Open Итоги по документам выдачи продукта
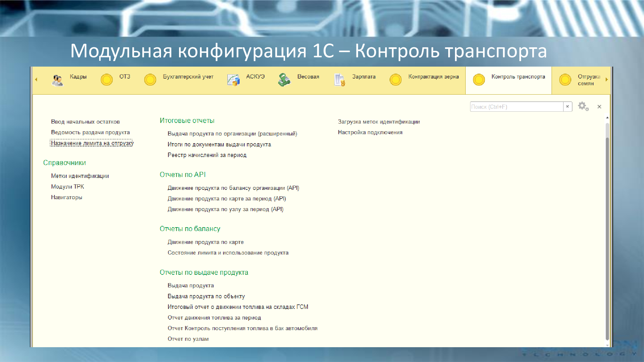Viewport: 644px width, 362px height. (219, 144)
